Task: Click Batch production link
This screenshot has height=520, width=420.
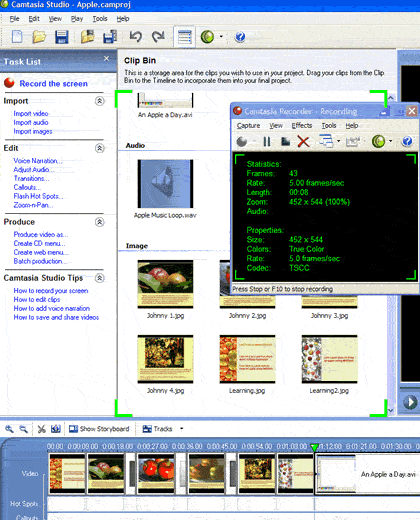Action: click(40, 261)
